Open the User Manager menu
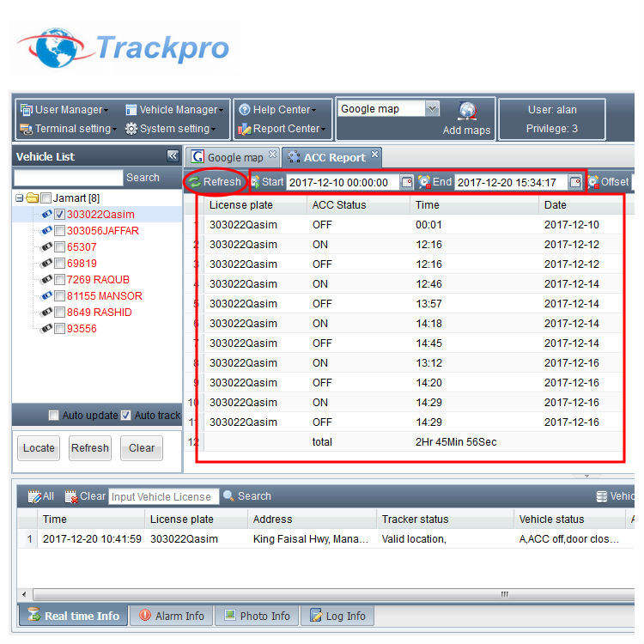Image resolution: width=644 pixels, height=644 pixels. [x=64, y=110]
